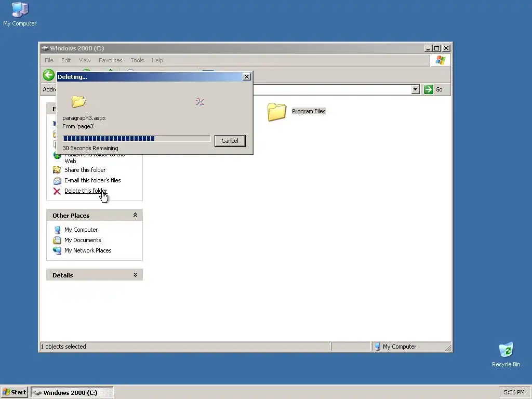Click the paragraph3.aspx filename text
Viewport: 532px width, 399px height.
(x=84, y=118)
